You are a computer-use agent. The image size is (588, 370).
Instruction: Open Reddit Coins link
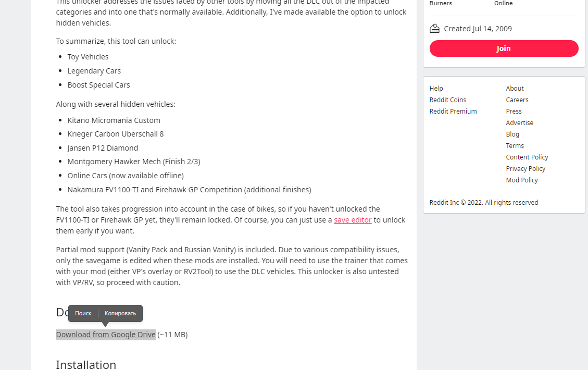point(448,100)
